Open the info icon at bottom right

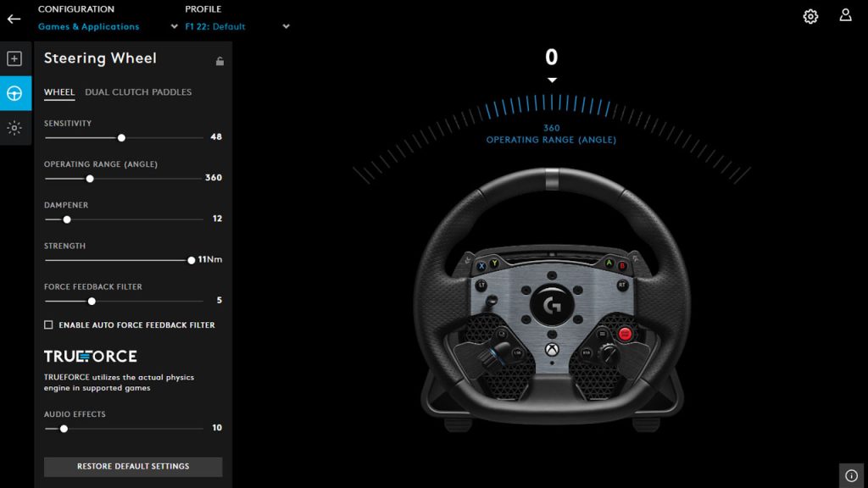pyautogui.click(x=851, y=475)
